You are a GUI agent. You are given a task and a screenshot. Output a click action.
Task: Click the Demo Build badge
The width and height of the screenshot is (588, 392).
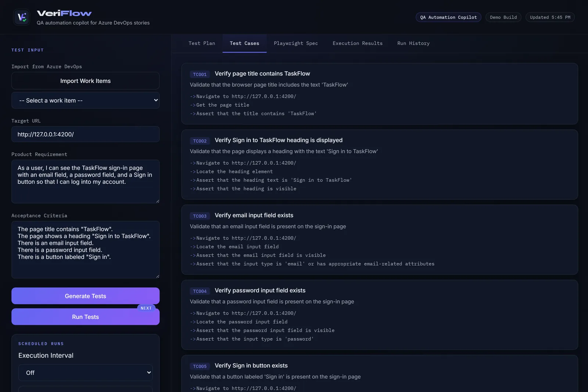[x=503, y=17]
